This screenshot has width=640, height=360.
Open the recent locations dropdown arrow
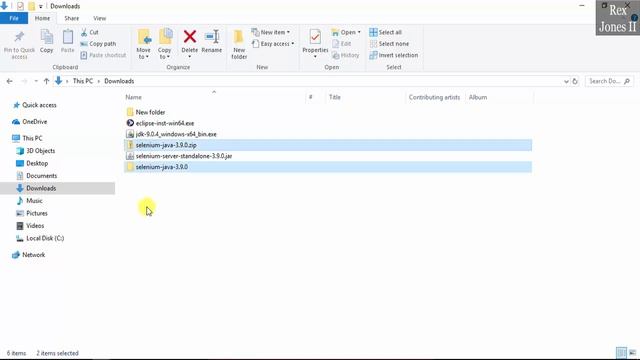(x=36, y=81)
